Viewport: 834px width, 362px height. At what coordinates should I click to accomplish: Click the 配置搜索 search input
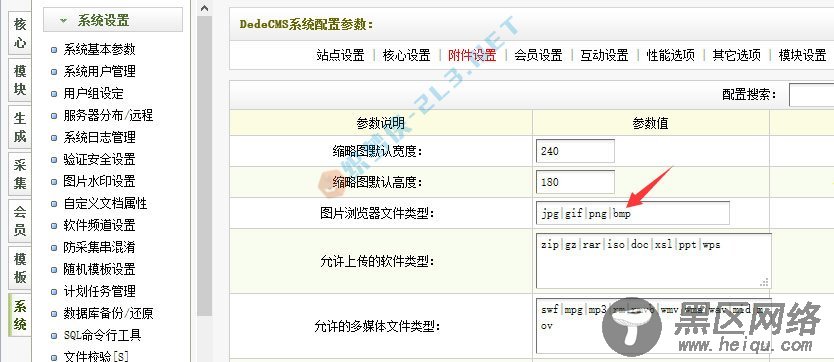pyautogui.click(x=811, y=95)
